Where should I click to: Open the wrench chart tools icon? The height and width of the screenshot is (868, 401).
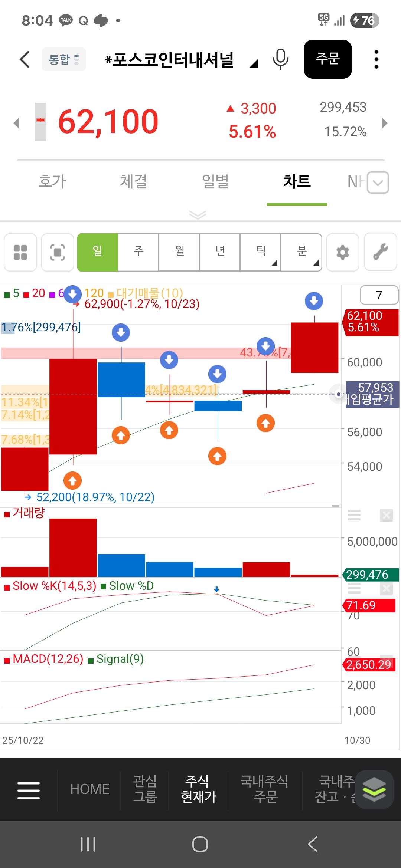tap(381, 253)
